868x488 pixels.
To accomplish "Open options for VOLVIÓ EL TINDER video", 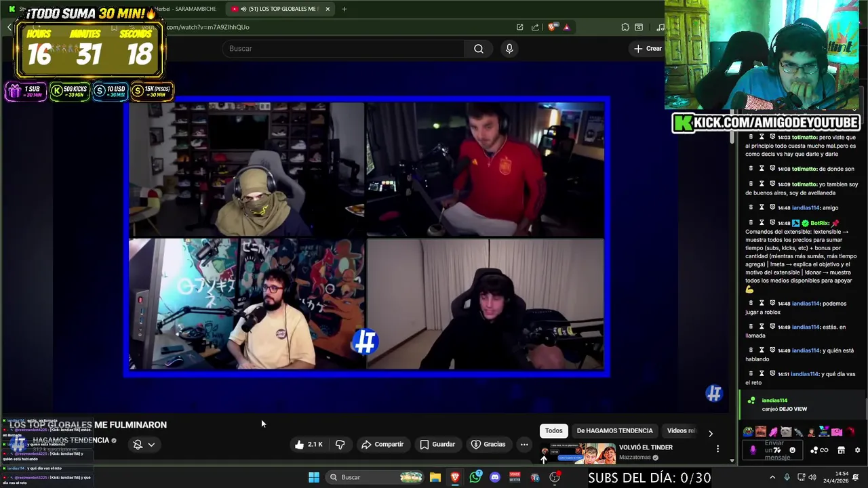I will [x=717, y=449].
